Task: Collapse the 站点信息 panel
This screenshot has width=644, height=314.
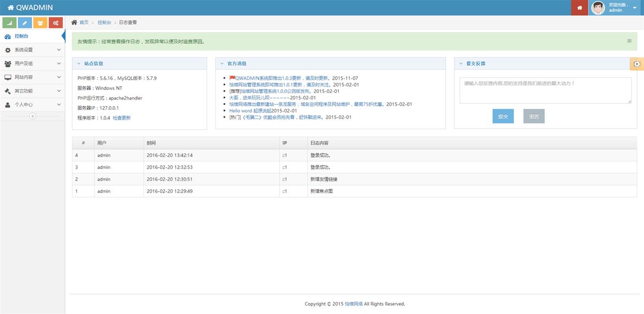Action: point(79,64)
